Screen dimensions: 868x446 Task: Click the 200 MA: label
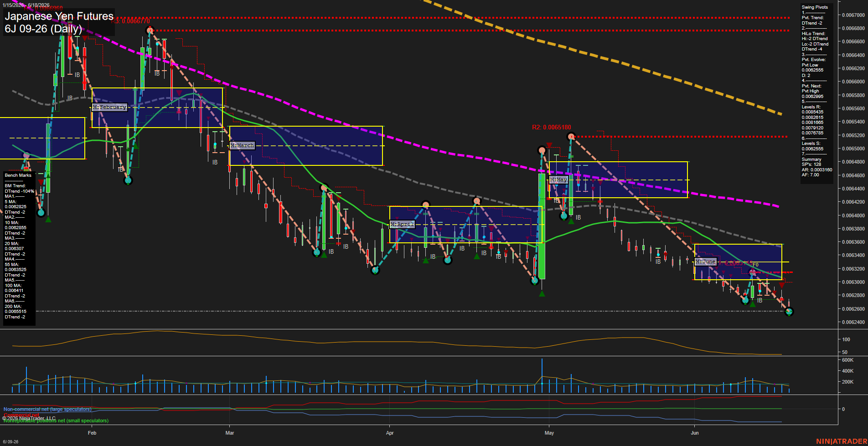coord(13,307)
